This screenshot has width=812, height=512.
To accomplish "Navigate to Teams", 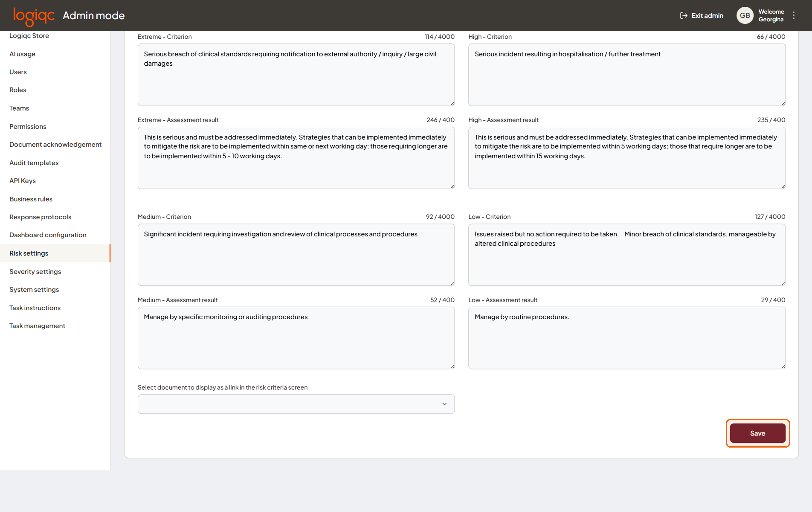I will [x=19, y=108].
